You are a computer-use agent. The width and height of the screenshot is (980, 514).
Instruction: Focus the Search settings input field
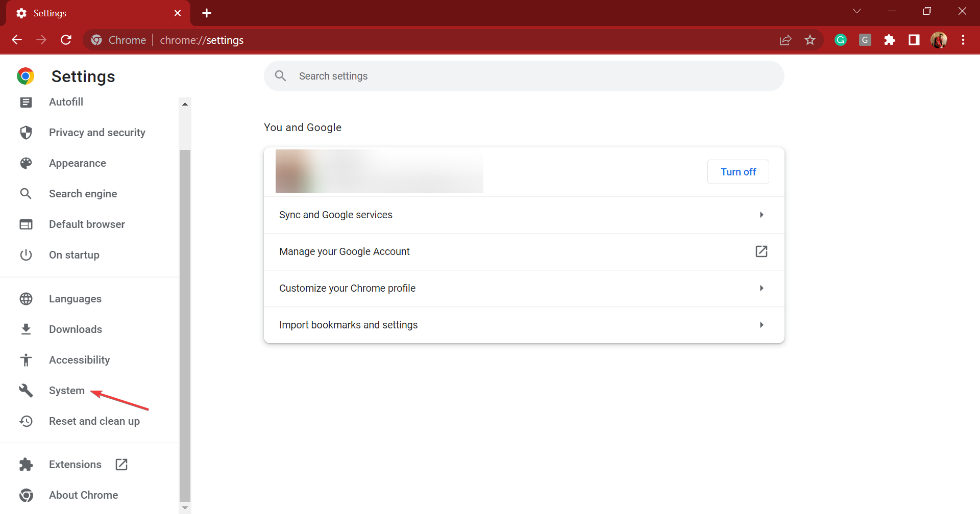[x=524, y=76]
